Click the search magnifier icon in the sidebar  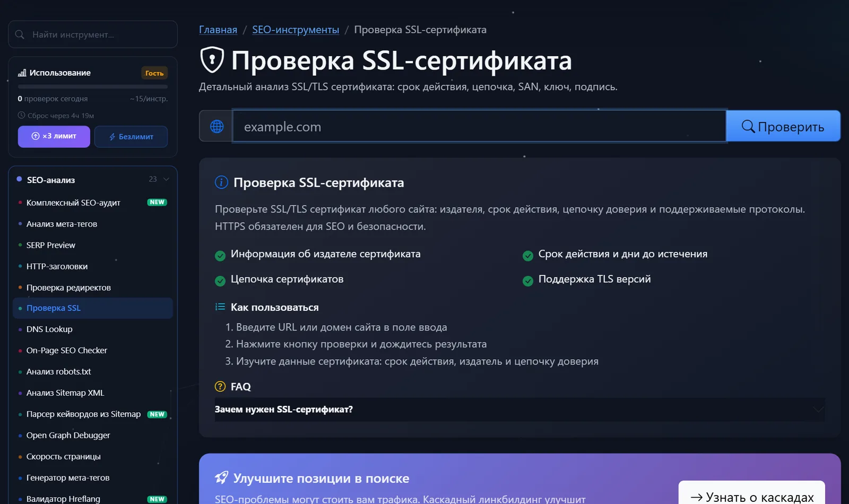click(20, 34)
